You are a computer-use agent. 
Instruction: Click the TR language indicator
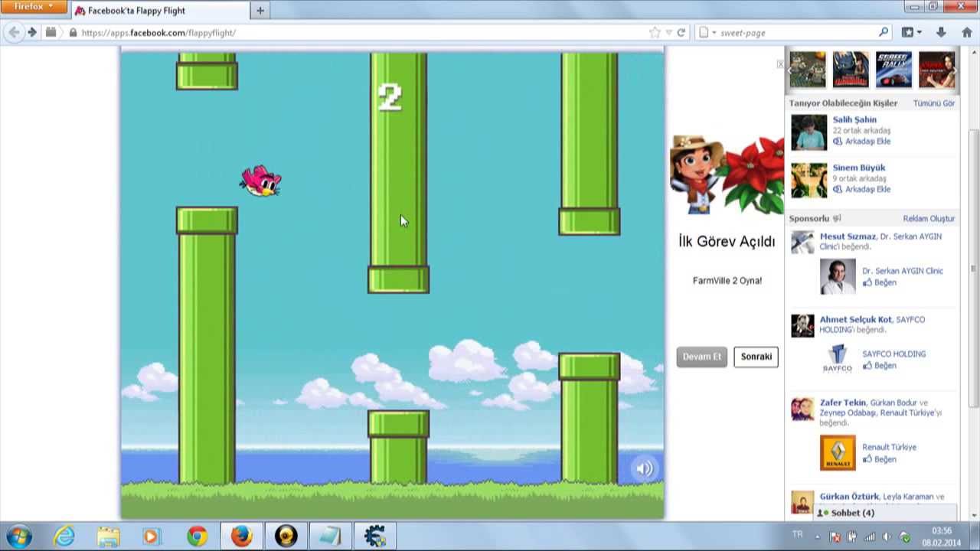798,534
